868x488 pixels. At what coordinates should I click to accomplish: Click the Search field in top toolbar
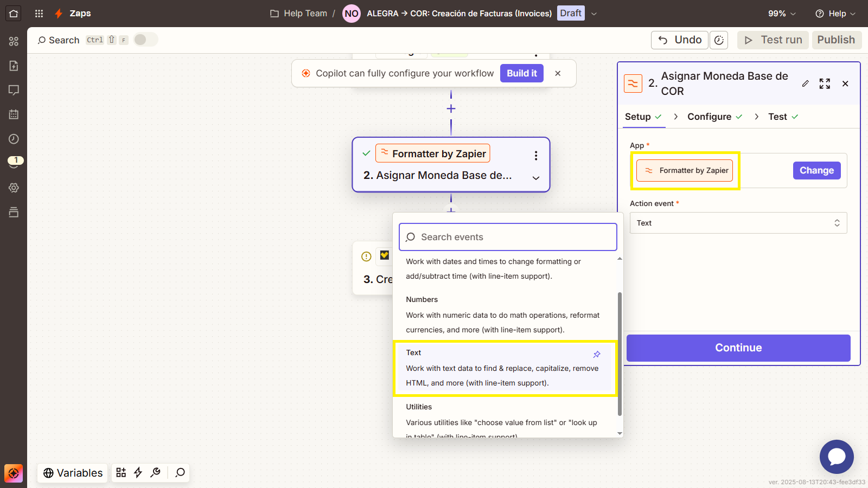59,40
